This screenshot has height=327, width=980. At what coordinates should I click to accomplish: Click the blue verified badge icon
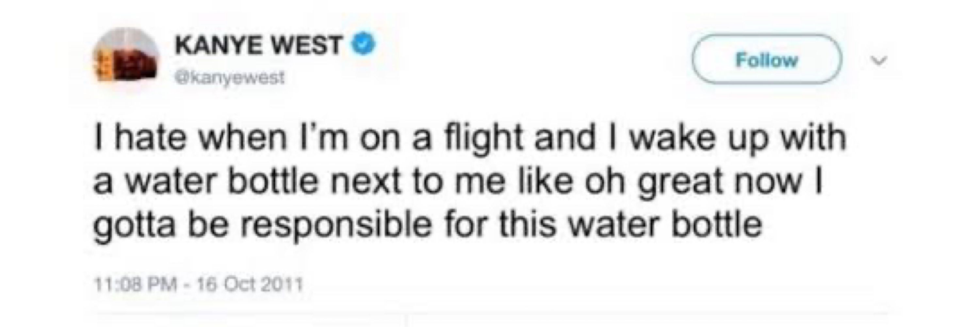point(365,44)
